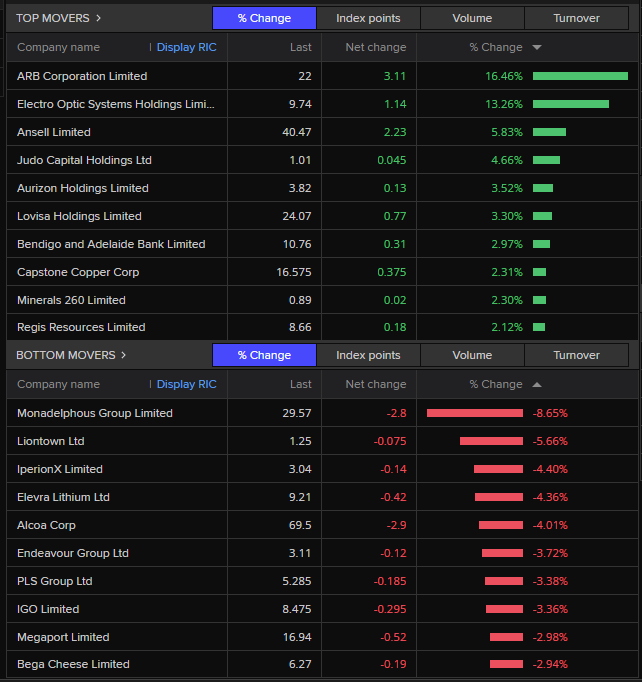The image size is (642, 682).
Task: Click 16.46% change value for ARB
Action: pos(504,76)
